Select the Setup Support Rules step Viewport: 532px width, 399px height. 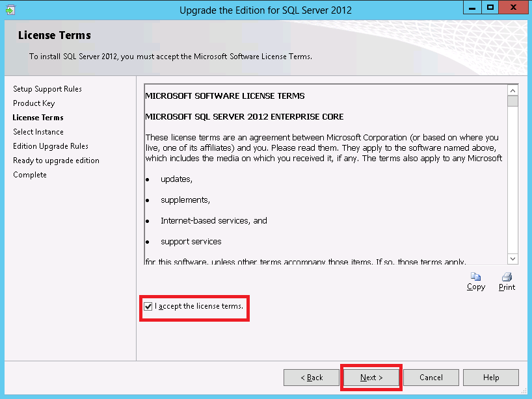click(47, 89)
